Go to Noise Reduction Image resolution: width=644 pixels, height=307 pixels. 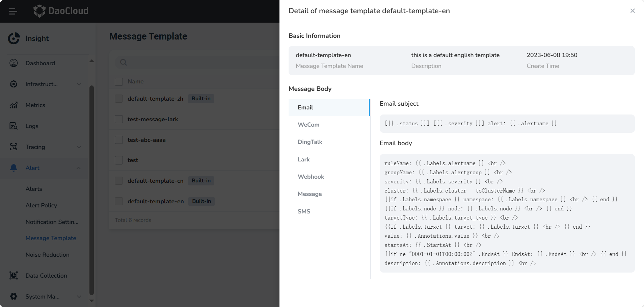coord(47,255)
